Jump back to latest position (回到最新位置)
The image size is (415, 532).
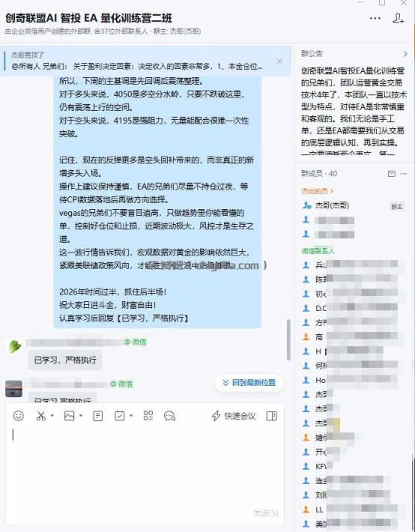point(249,383)
